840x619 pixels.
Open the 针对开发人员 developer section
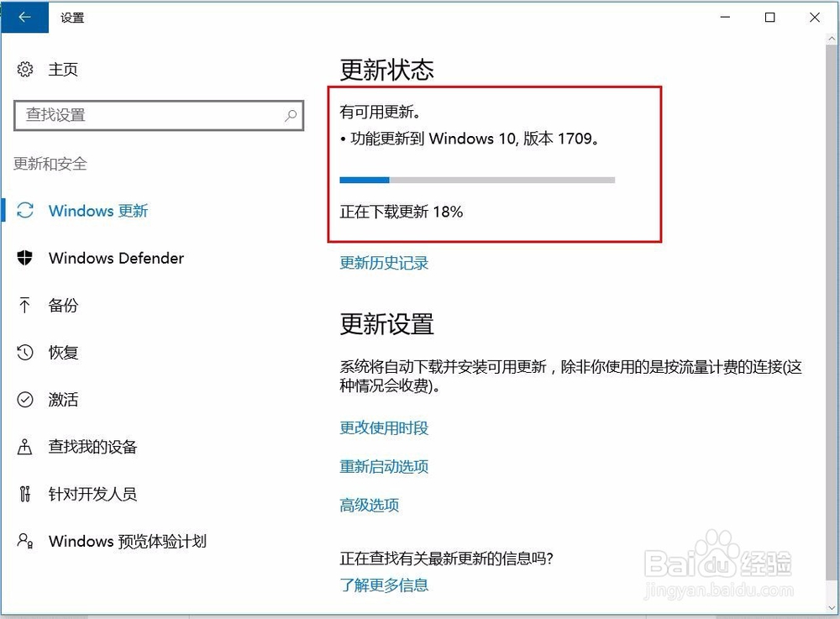point(92,494)
